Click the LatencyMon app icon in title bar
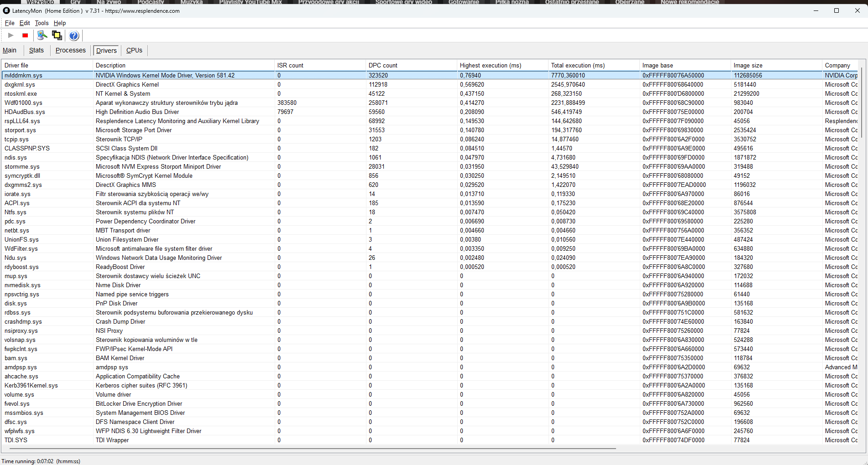868x465 pixels. 6,10
